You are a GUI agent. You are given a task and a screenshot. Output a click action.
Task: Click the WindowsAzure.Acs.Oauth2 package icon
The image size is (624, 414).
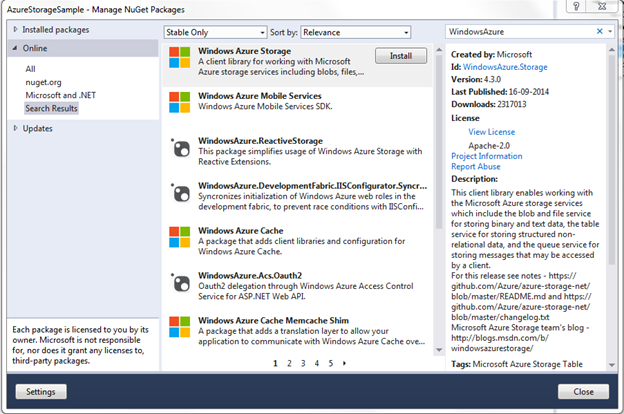181,283
